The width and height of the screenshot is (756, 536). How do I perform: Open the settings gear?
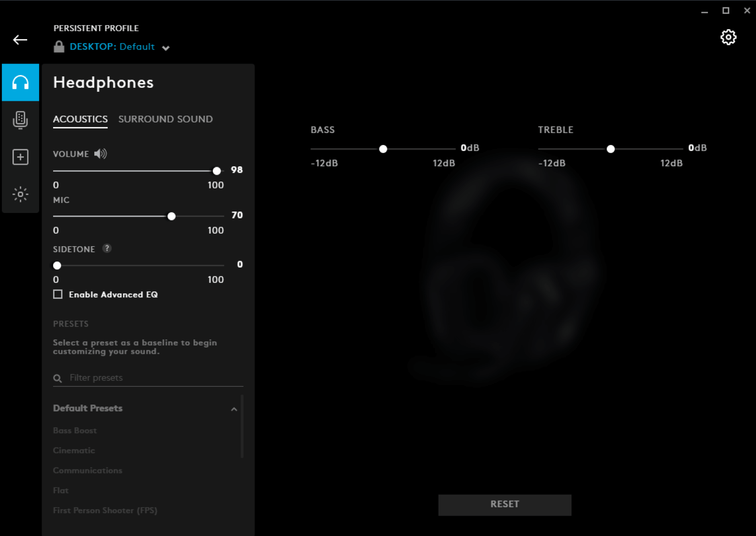[x=728, y=37]
